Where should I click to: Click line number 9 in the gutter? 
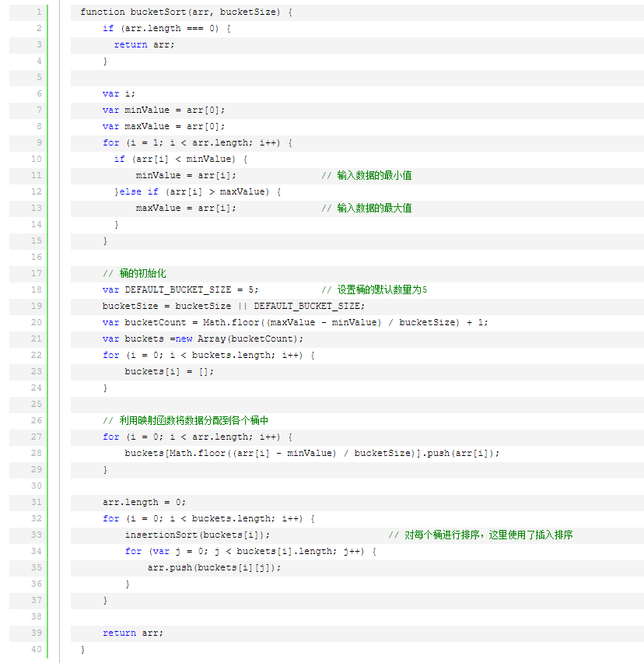point(38,143)
